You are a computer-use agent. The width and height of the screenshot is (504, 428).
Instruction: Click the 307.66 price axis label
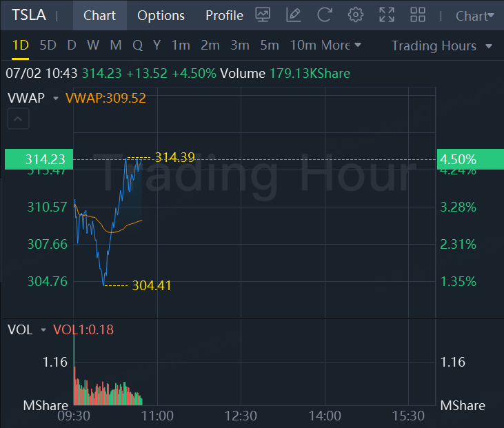coord(48,244)
